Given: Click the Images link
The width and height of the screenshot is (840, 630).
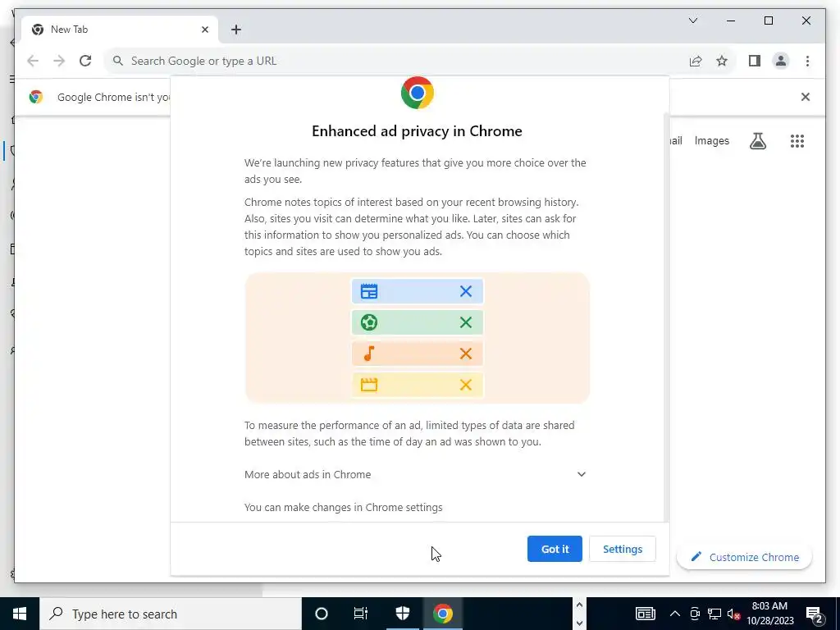Looking at the screenshot, I should pos(711,141).
